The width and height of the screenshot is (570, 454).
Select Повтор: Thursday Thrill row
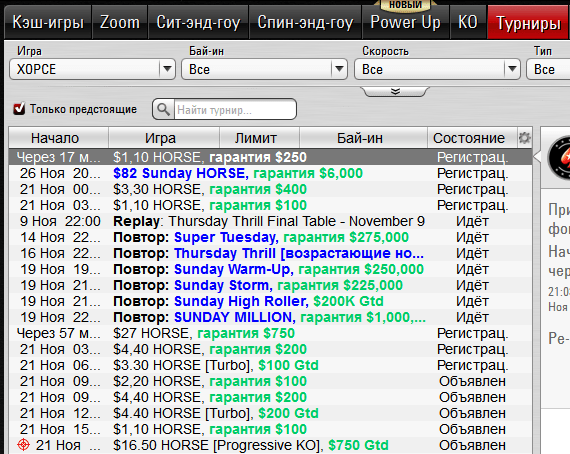(x=270, y=253)
